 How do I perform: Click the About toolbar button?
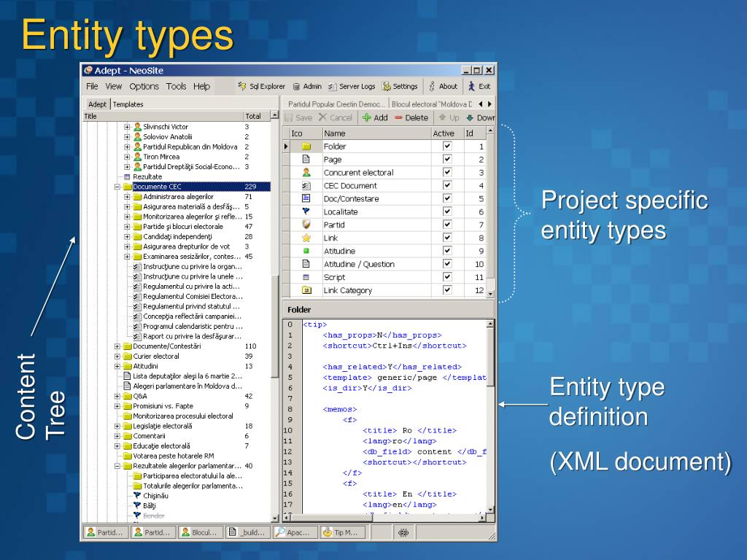(443, 86)
